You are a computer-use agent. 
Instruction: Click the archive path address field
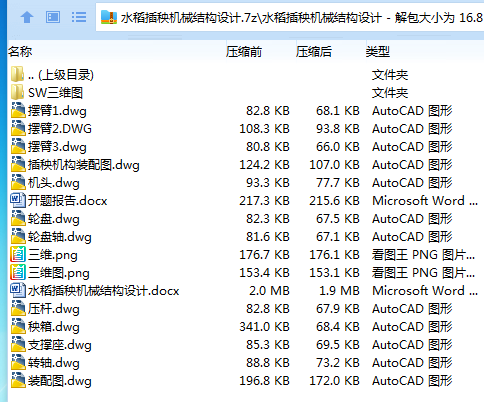tap(290, 17)
